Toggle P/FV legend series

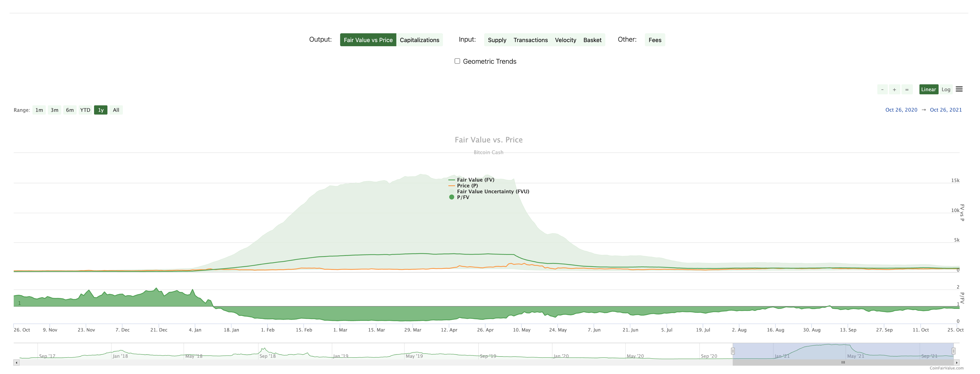point(459,197)
